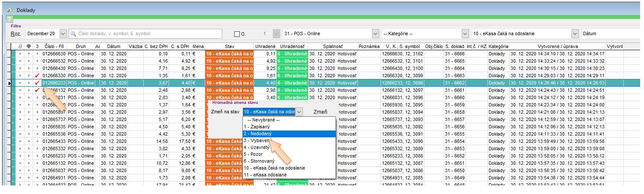Click the red checkmark on document 012666233
644x194 pixels.
tap(37, 83)
